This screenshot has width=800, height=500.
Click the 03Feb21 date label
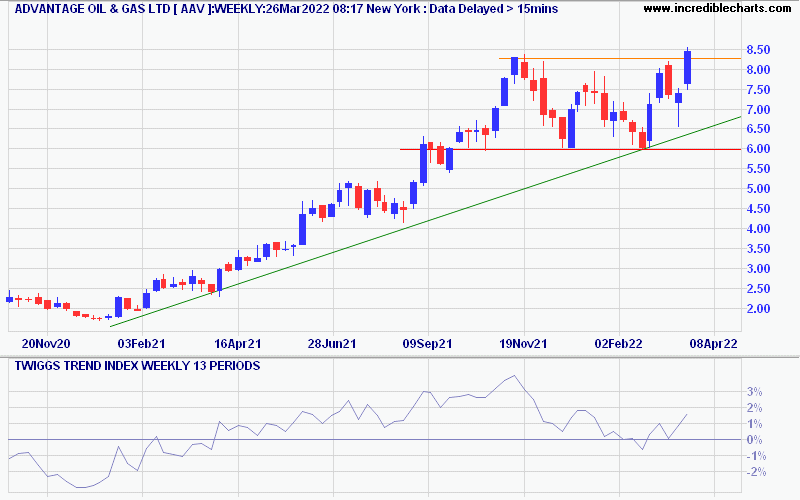pos(141,344)
